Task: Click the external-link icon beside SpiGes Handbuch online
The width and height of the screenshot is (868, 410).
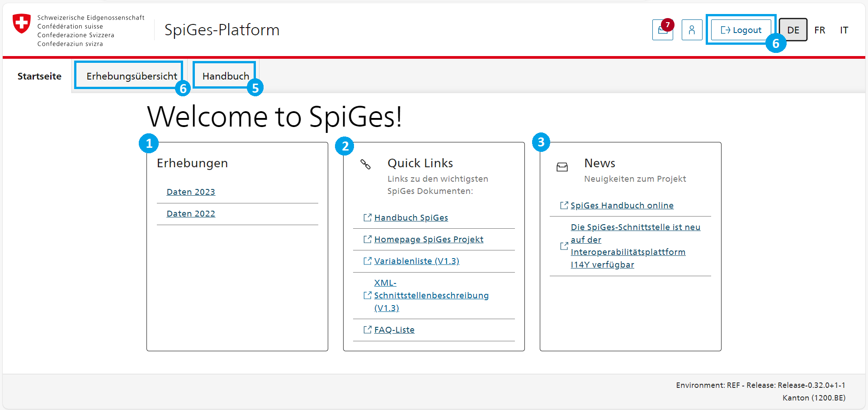Action: pyautogui.click(x=564, y=205)
